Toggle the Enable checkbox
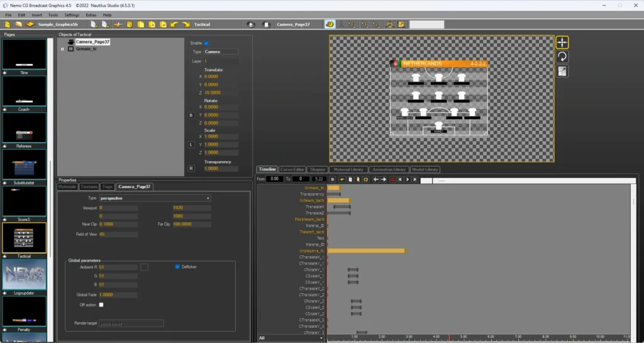644x343 pixels. point(206,43)
